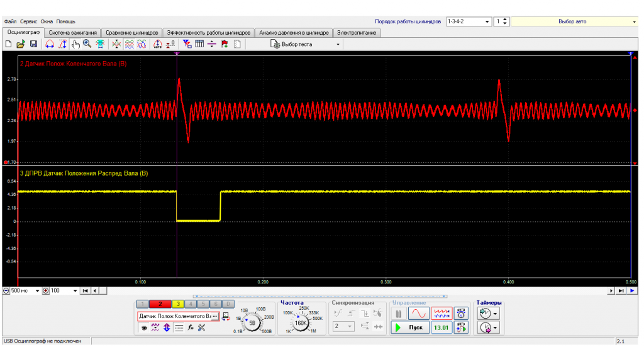The height and width of the screenshot is (347, 644).
Task: Open an oscillogram file from folder
Action: click(x=21, y=44)
